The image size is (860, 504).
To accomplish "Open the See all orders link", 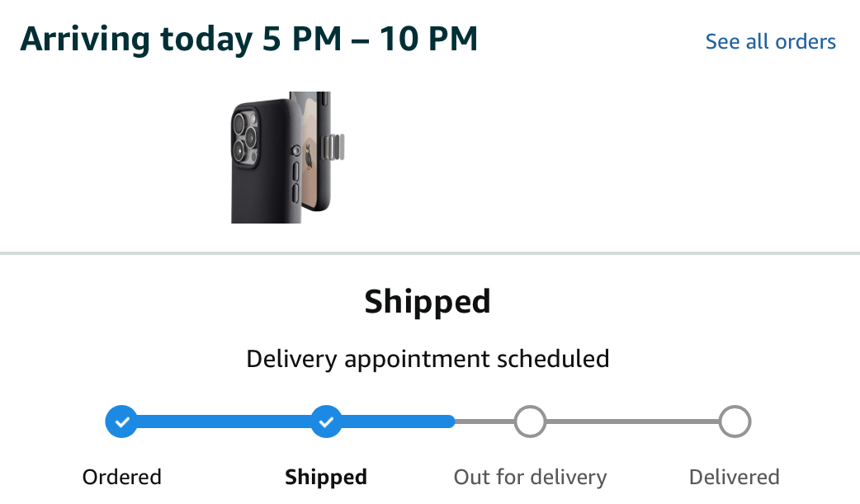I will pyautogui.click(x=770, y=41).
